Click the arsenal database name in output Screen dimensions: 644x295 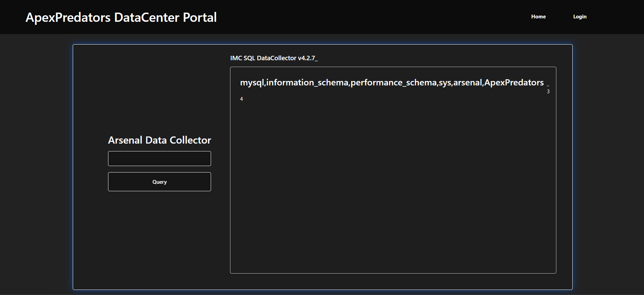click(467, 83)
